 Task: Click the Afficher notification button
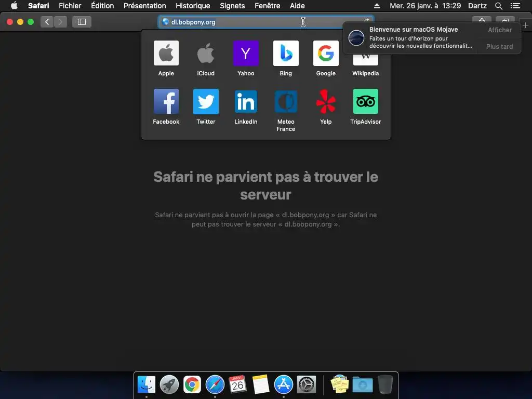[x=499, y=30]
